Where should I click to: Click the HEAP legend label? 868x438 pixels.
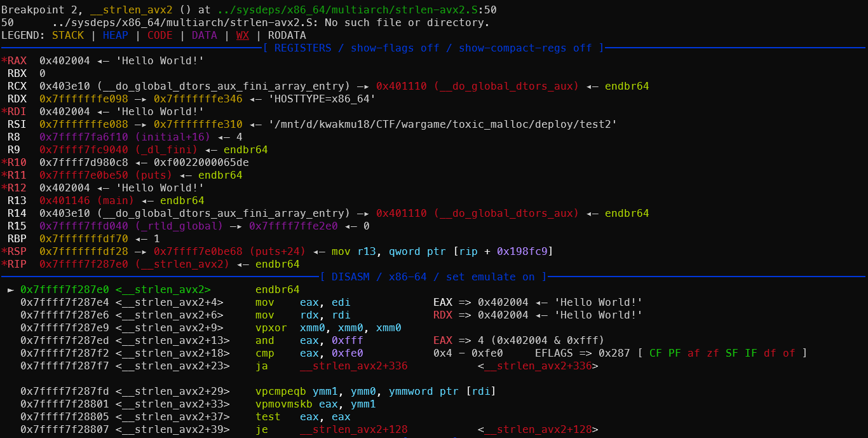click(115, 35)
